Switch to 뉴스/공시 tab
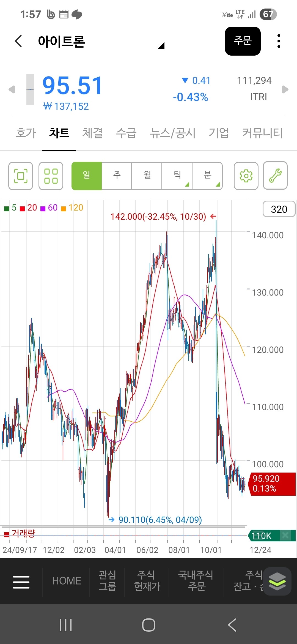Image resolution: width=297 pixels, height=644 pixels. [x=172, y=133]
